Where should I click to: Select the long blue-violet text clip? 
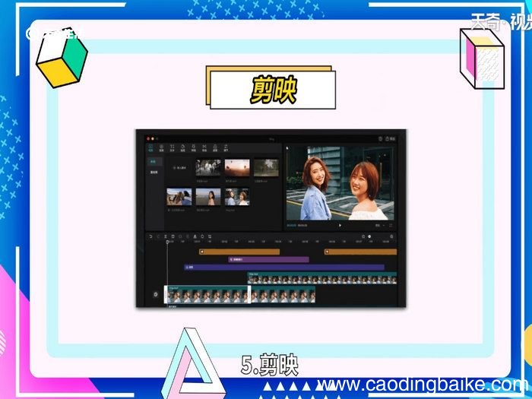pyautogui.click(x=284, y=268)
